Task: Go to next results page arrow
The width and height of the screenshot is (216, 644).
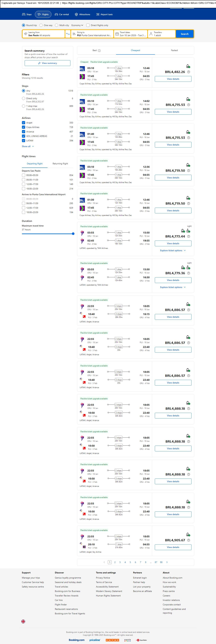Action: (167, 562)
